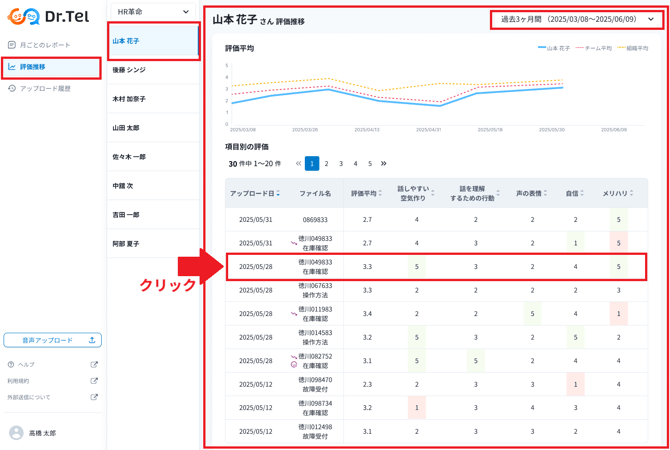Screen dimensions: 670x450
Task: Select 後藤 シンジ from the member list
Action: pyautogui.click(x=129, y=70)
